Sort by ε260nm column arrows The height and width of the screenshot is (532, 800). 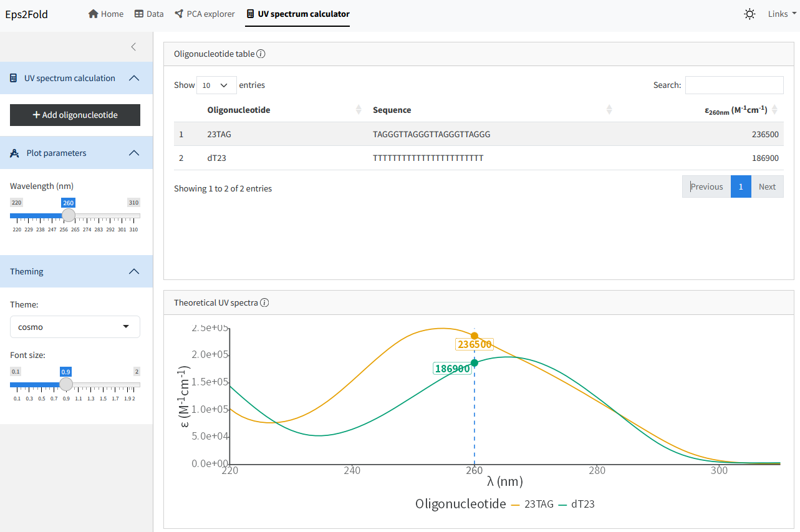pos(774,110)
